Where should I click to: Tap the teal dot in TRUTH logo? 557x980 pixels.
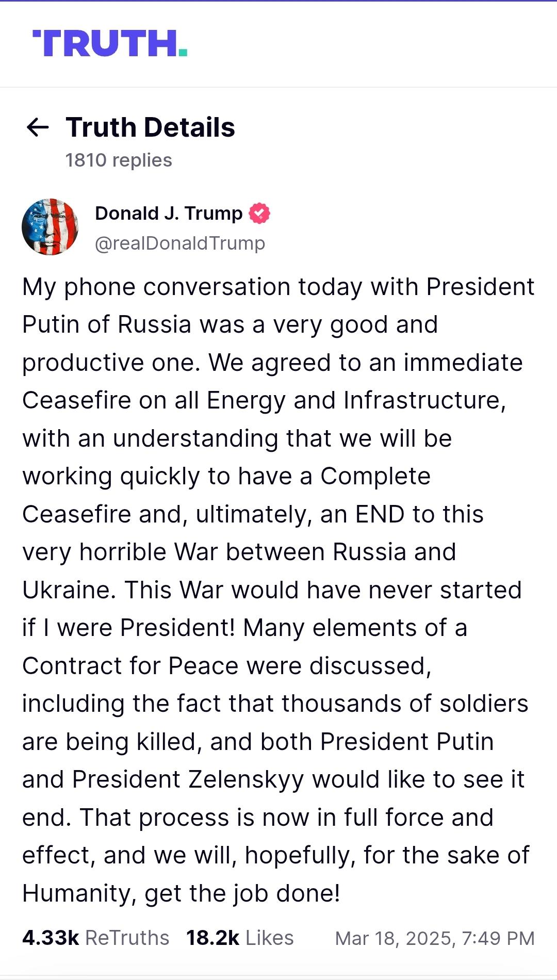[183, 52]
